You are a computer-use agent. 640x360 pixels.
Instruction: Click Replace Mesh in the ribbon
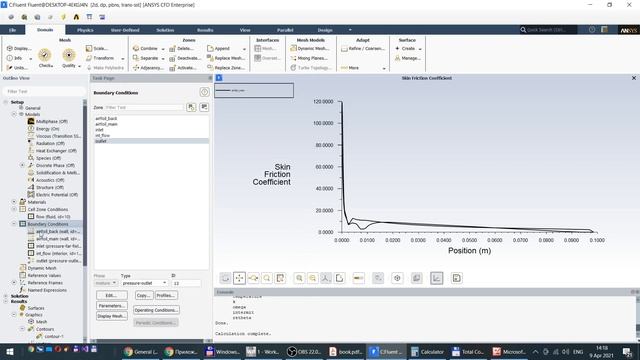(x=226, y=58)
